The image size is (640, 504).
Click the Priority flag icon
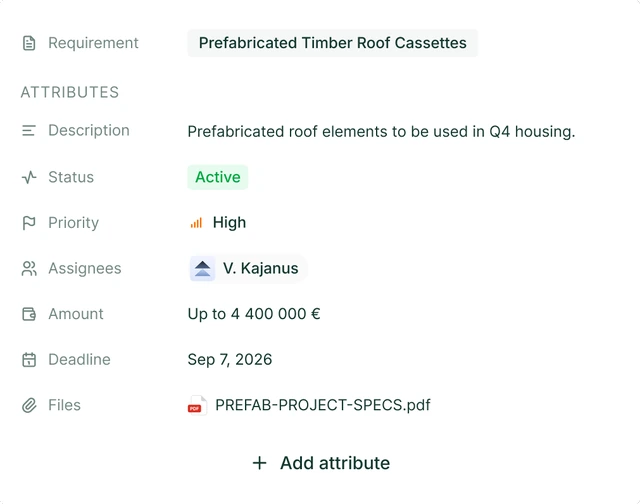[29, 223]
